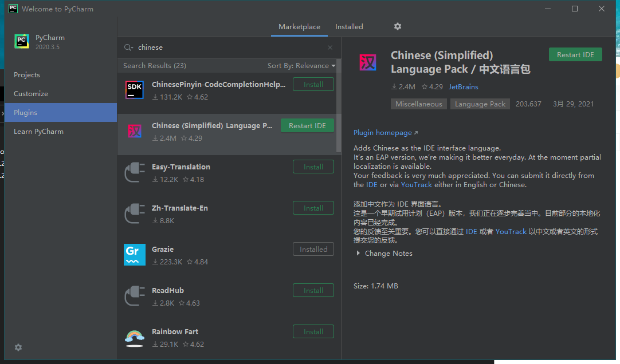This screenshot has width=620, height=364.
Task: Click version number 203.637
Action: pyautogui.click(x=528, y=104)
